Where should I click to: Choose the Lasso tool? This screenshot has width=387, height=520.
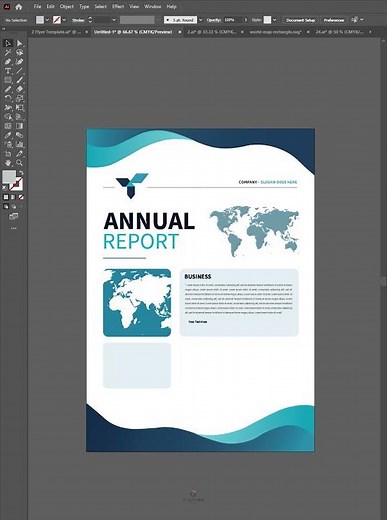click(x=19, y=52)
